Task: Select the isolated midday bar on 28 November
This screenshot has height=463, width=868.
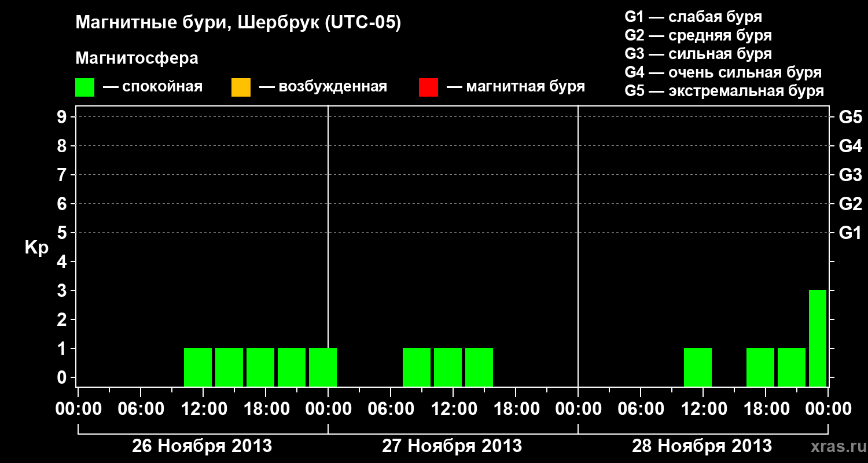Action: click(x=698, y=367)
